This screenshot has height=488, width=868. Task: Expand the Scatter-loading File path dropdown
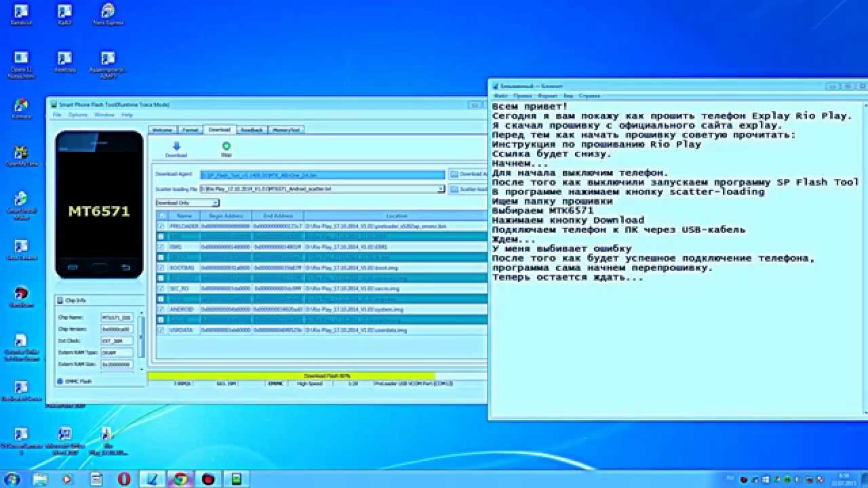point(441,189)
